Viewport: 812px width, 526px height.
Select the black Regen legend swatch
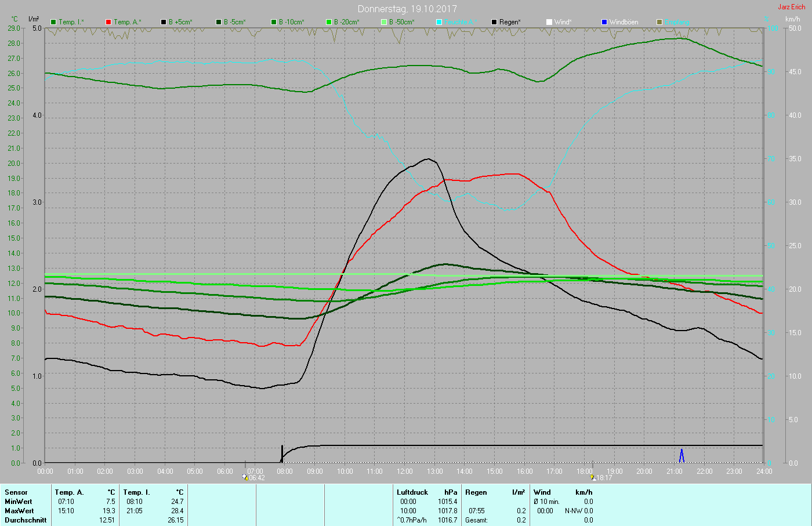(x=494, y=22)
